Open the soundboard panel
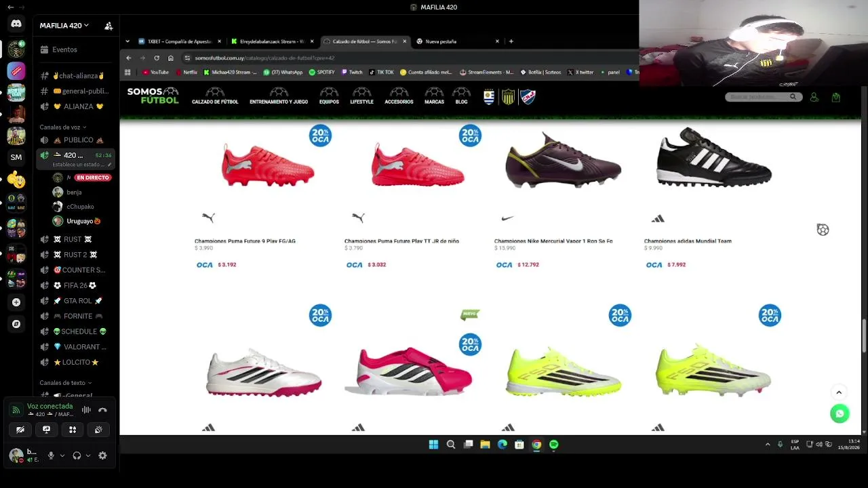868x488 pixels. point(98,430)
